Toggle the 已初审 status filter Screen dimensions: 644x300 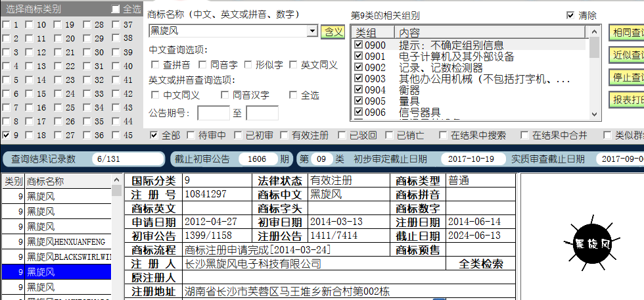tap(238, 136)
